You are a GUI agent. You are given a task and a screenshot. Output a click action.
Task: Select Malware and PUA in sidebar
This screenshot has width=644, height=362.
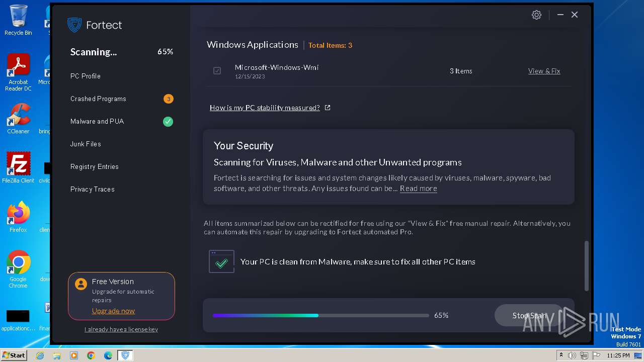pos(97,122)
